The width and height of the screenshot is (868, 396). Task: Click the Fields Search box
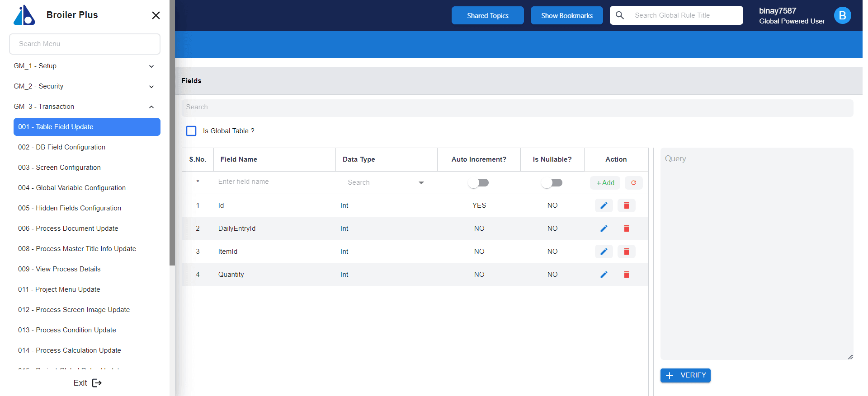coord(517,107)
